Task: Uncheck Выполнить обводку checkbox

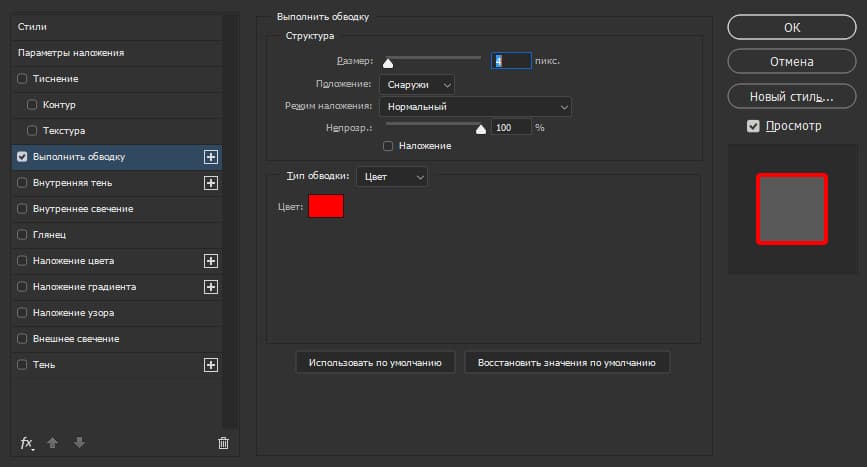Action: pyautogui.click(x=22, y=156)
